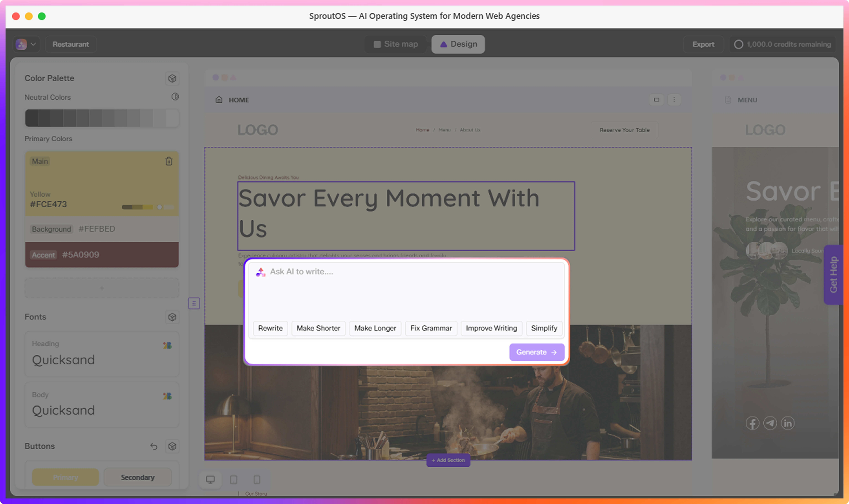Select the Savor Every Moment heading
This screenshot has width=849, height=504.
click(x=406, y=216)
